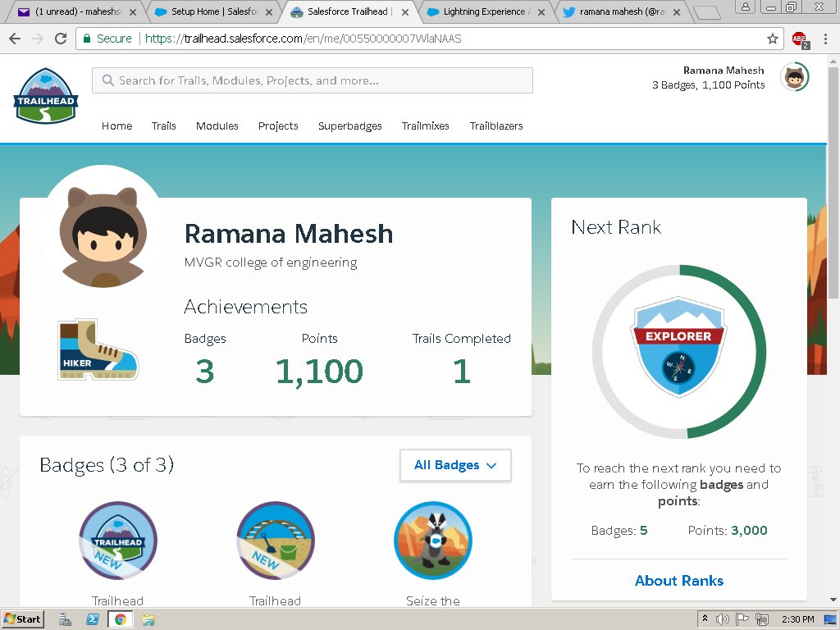Open the Trailhead playground sandbox badge
The width and height of the screenshot is (840, 630).
coord(276,541)
